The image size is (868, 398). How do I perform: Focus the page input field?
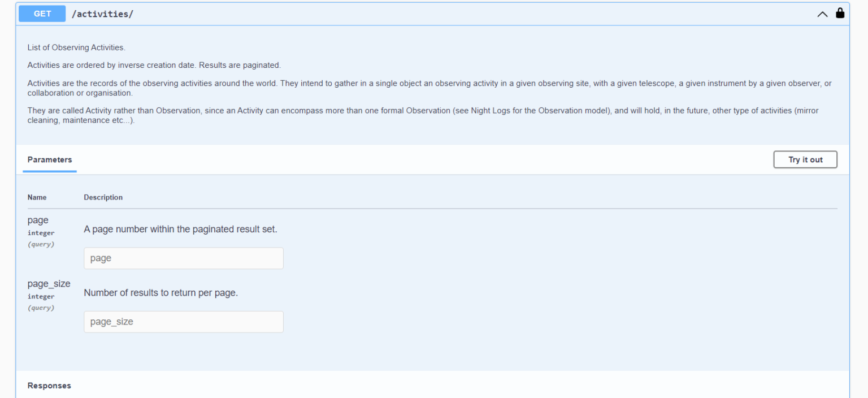pos(184,258)
